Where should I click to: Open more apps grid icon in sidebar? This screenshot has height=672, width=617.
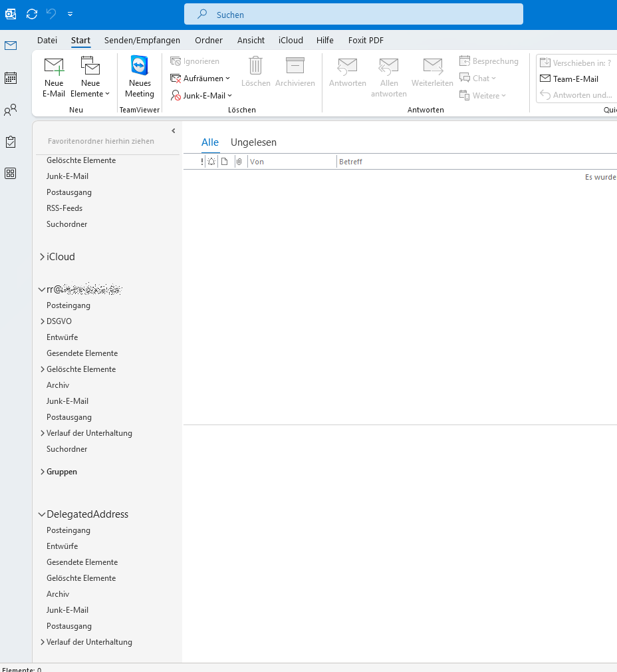click(11, 174)
